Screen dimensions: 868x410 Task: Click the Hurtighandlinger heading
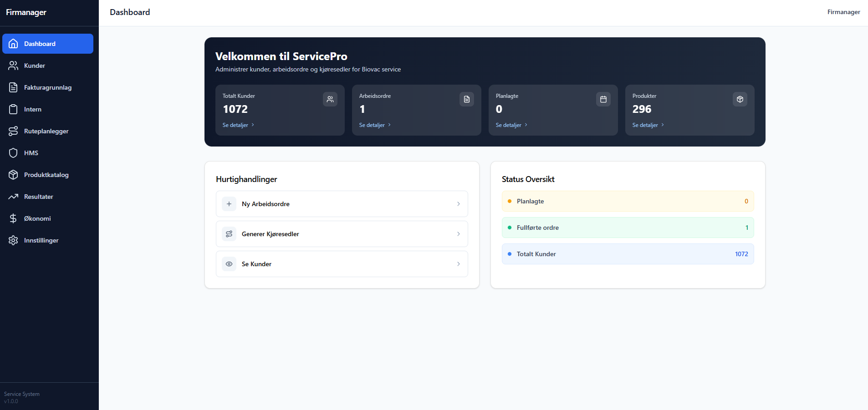click(246, 179)
